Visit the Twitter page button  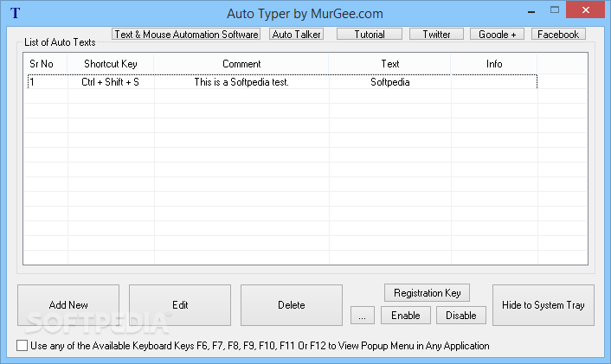[436, 35]
